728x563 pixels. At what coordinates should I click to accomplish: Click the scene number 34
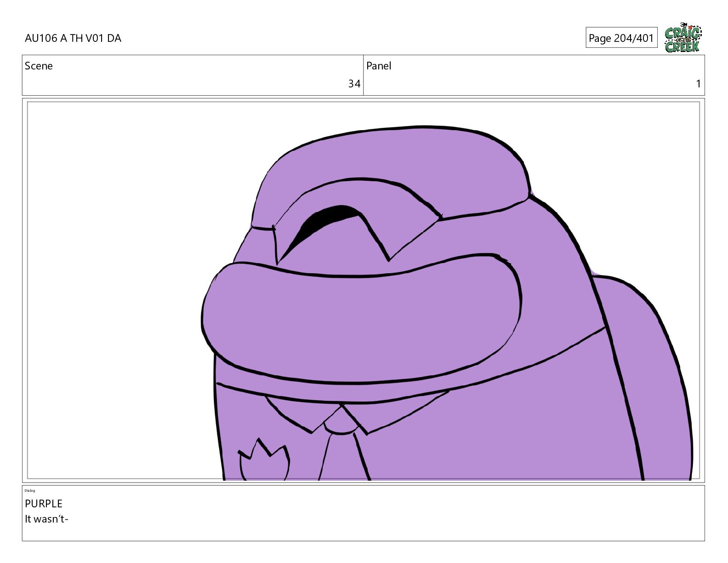(354, 84)
